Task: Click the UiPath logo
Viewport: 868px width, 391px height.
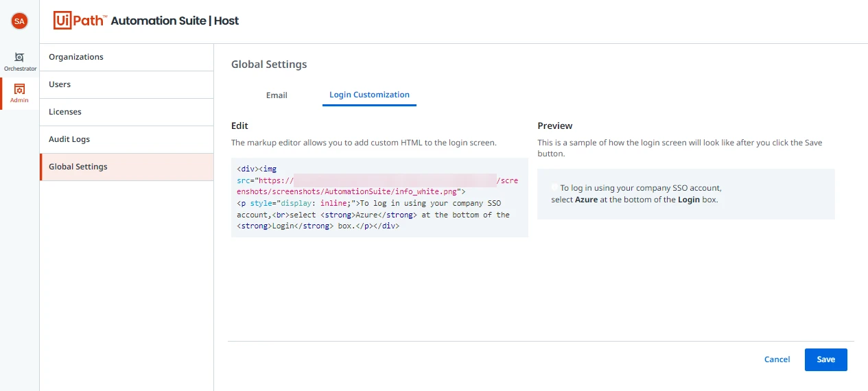Action: click(80, 21)
